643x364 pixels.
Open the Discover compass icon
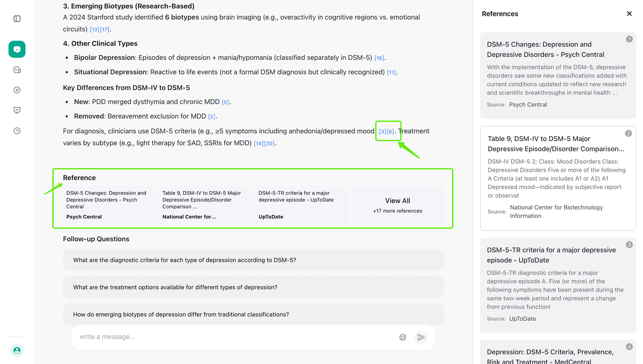17,90
